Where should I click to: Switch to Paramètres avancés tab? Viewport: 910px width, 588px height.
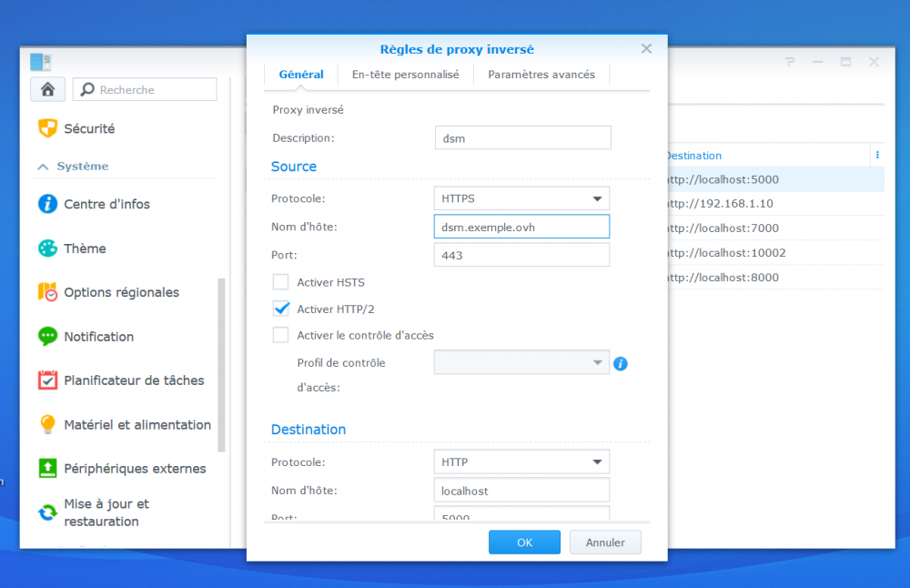541,75
